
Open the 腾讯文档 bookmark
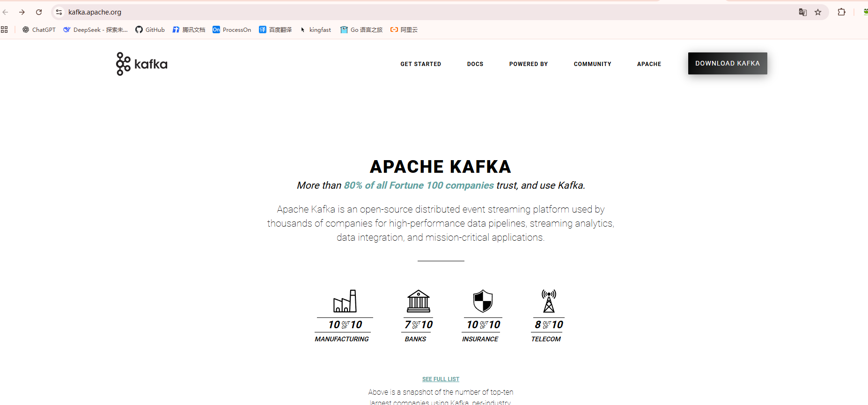point(189,29)
